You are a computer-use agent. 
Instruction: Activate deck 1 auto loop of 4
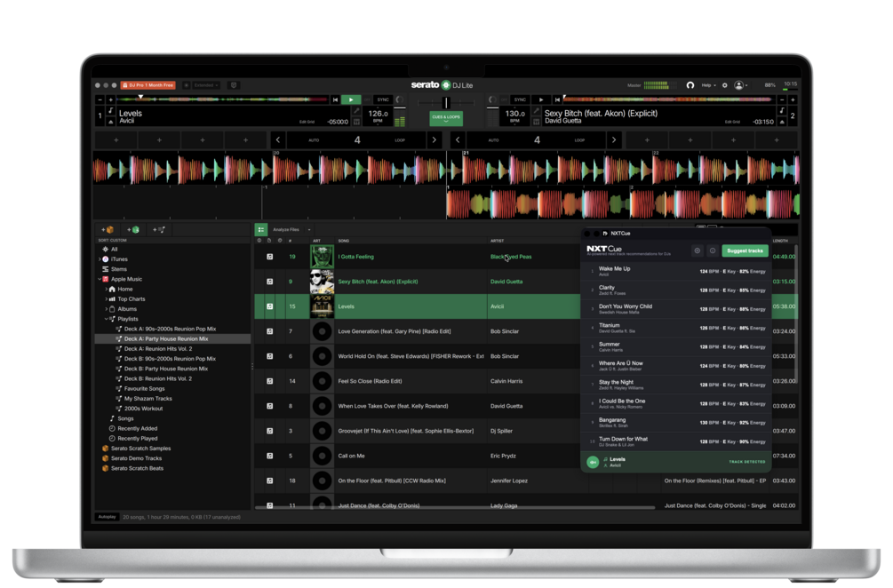[x=357, y=140]
